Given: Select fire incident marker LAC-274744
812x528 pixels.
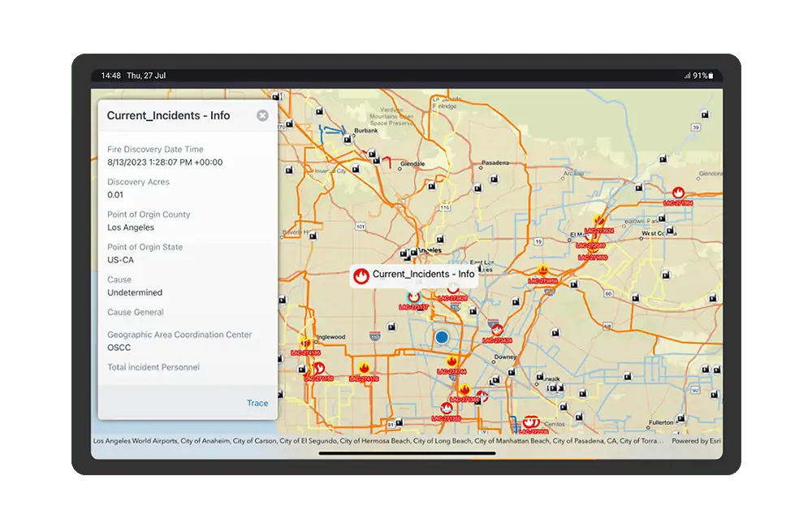Looking at the screenshot, I should [452, 361].
